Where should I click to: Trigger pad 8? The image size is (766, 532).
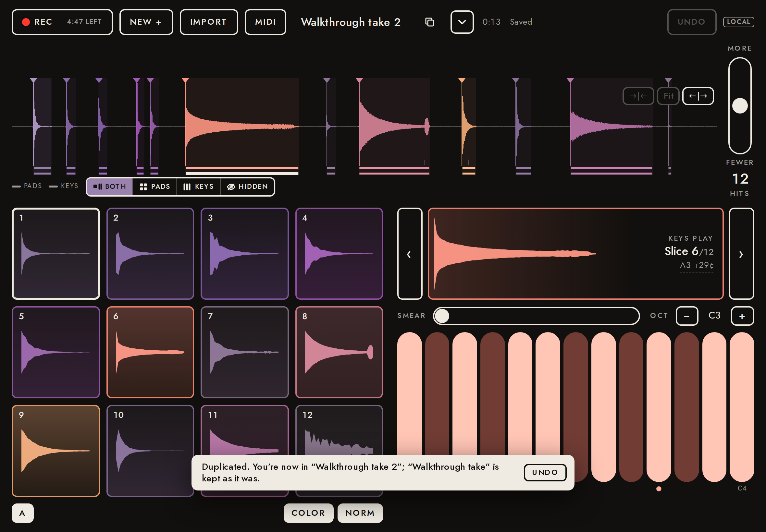click(339, 352)
